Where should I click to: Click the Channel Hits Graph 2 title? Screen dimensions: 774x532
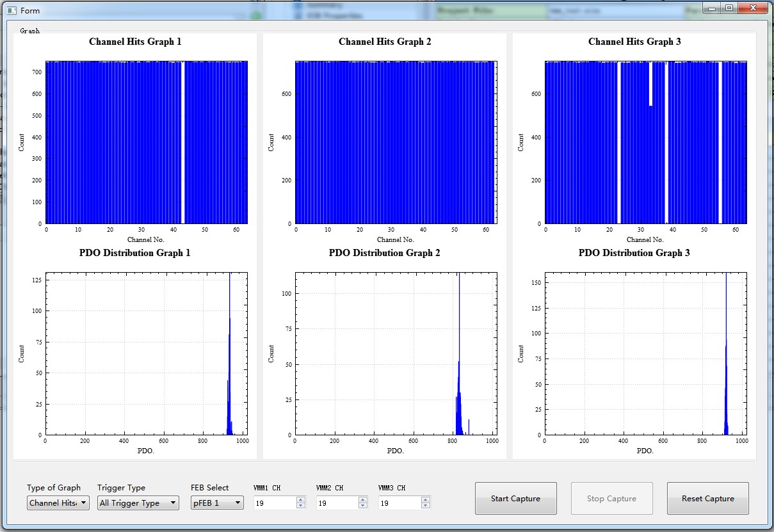coord(385,42)
